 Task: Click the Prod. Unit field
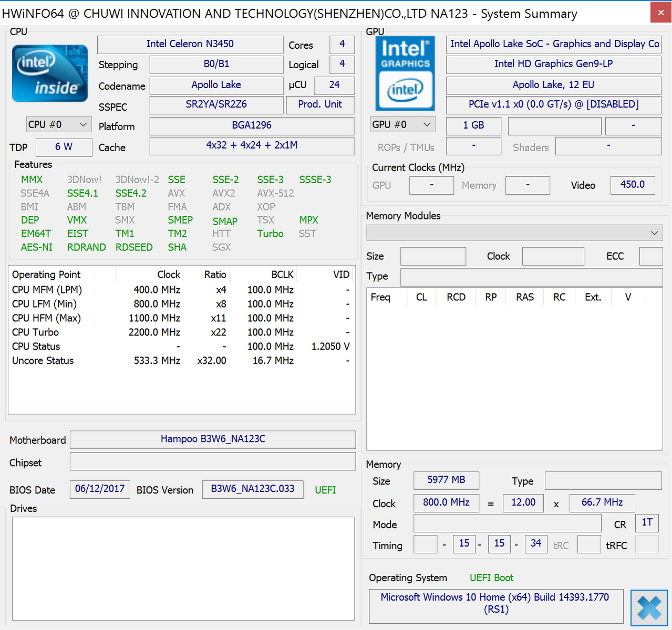(x=320, y=104)
